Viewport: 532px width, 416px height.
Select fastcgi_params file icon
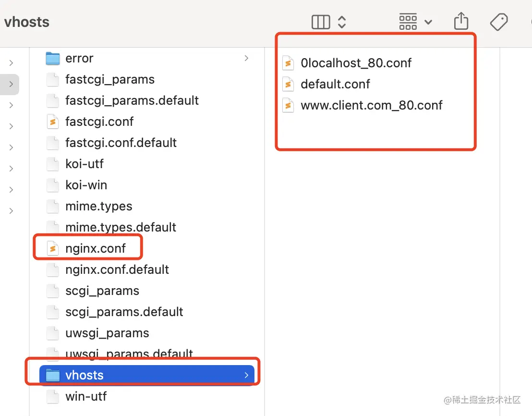click(53, 79)
